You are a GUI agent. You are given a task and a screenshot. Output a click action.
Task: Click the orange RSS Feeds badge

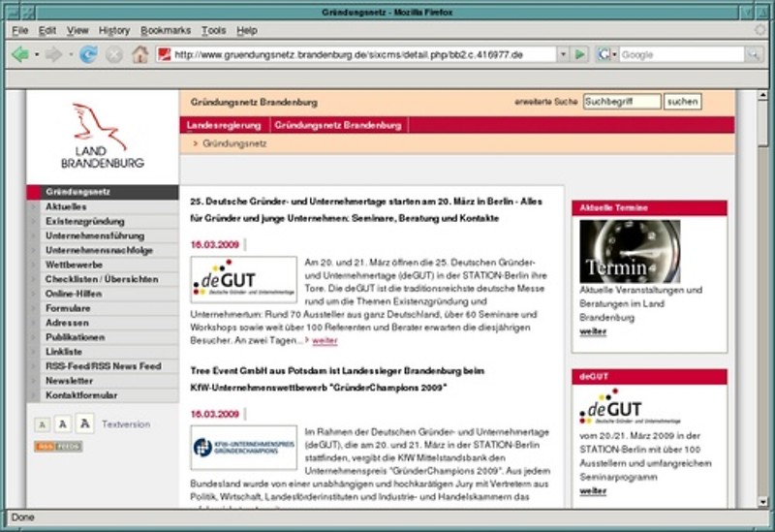(58, 447)
